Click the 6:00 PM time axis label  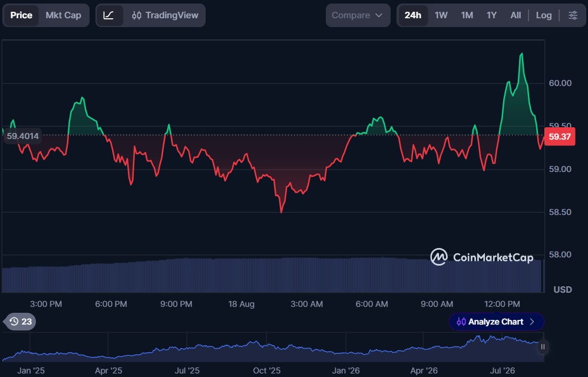coord(111,304)
